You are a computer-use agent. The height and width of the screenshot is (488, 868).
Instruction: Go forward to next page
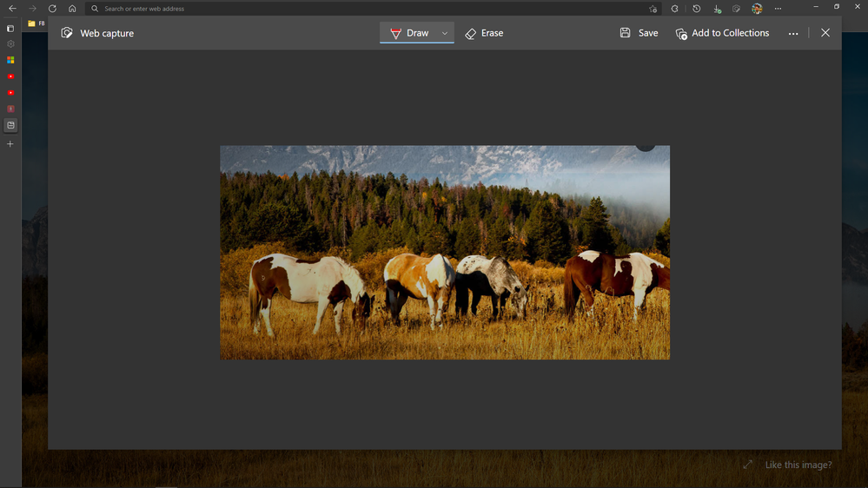coord(32,9)
